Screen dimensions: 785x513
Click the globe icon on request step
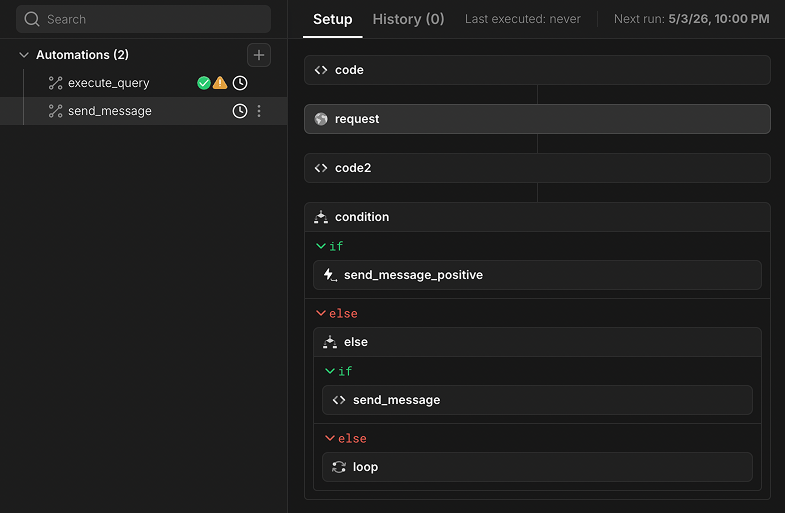pyautogui.click(x=321, y=119)
